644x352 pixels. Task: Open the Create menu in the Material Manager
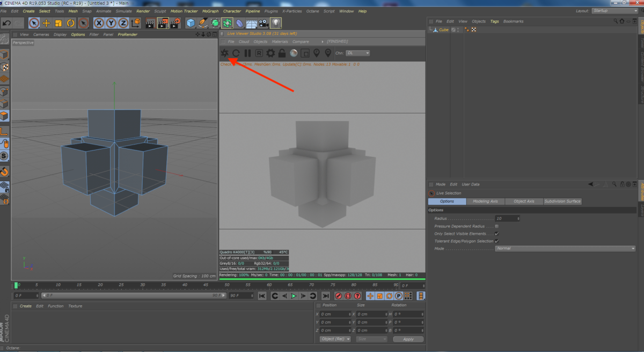[x=26, y=306]
